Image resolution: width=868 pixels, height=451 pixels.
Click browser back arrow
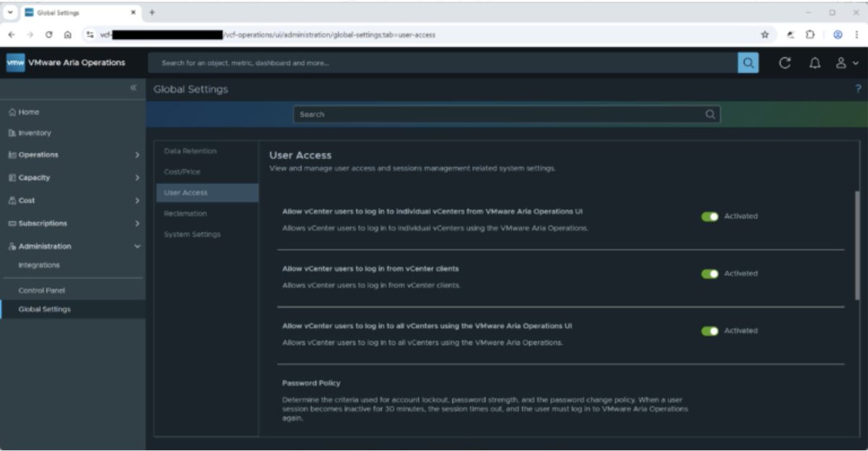(12, 34)
